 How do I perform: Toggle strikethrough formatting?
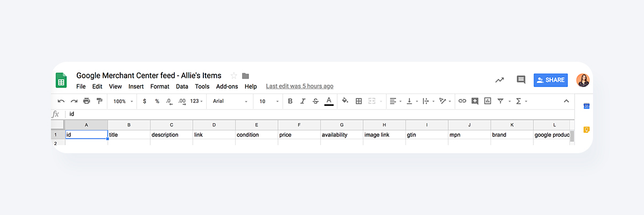316,101
